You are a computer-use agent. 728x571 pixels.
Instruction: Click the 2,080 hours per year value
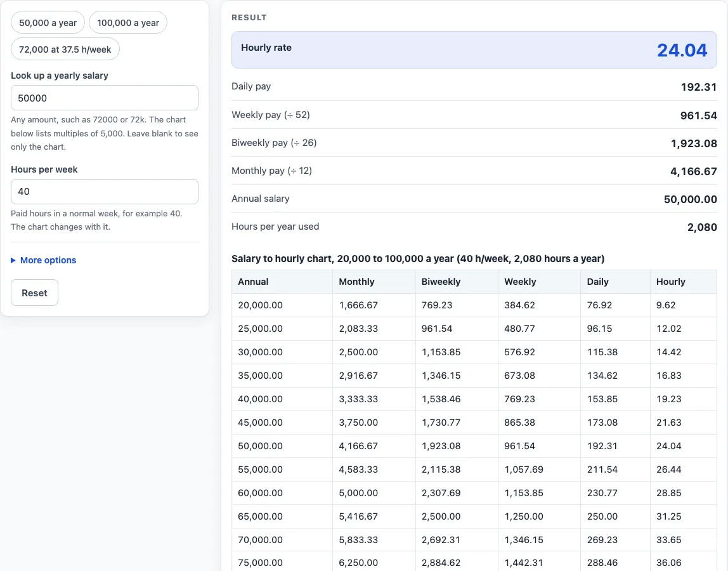pos(702,227)
